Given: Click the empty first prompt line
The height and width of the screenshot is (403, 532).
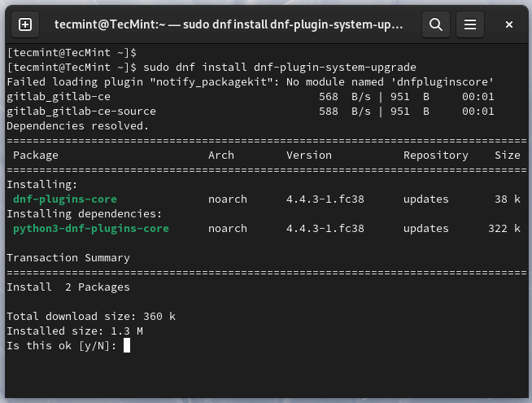Looking at the screenshot, I should pos(72,53).
